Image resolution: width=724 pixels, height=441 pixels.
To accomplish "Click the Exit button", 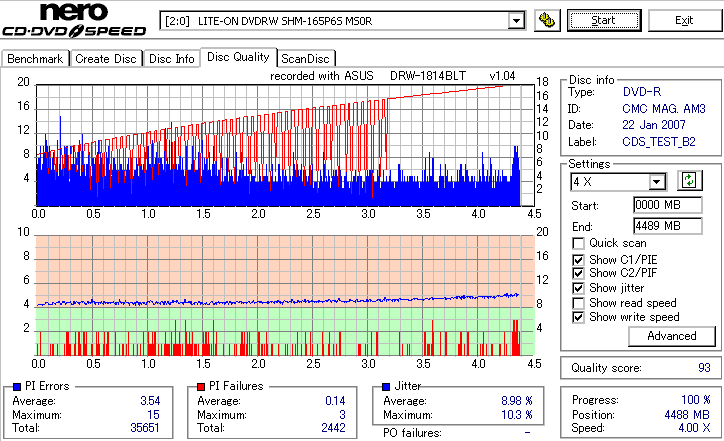I will (x=684, y=20).
